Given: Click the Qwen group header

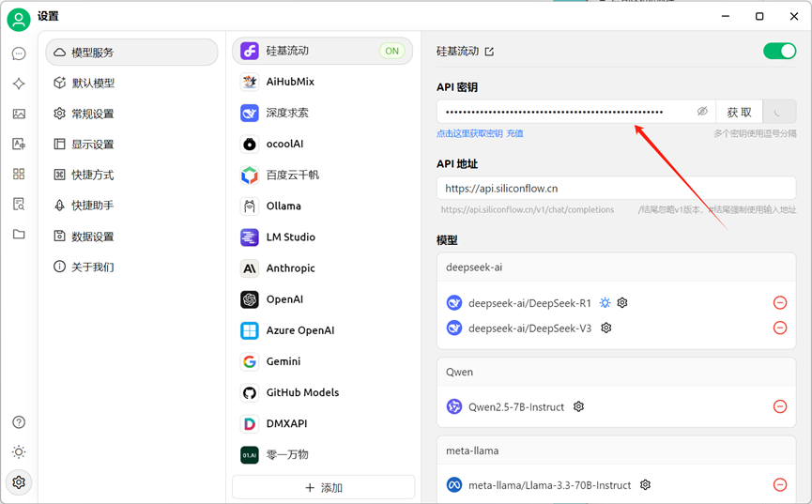Looking at the screenshot, I should coord(616,372).
